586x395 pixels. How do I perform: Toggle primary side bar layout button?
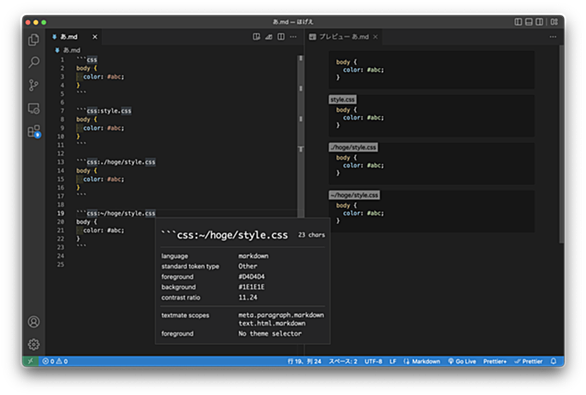tap(518, 22)
